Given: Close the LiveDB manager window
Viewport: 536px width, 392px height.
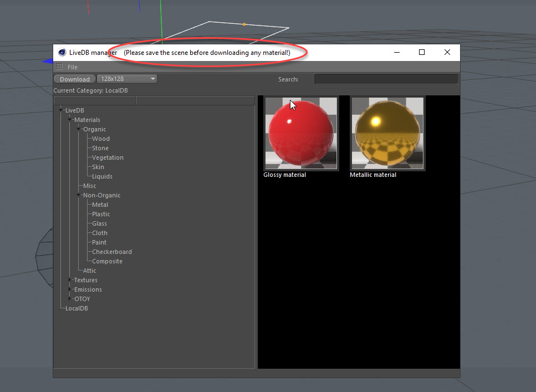Looking at the screenshot, I should pyautogui.click(x=447, y=52).
